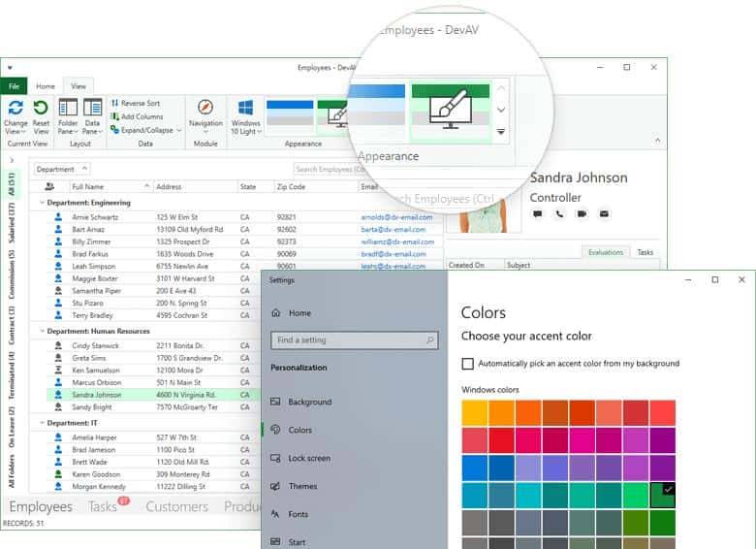The width and height of the screenshot is (756, 549).
Task: Check automatically pick an accent color
Action: [x=468, y=364]
